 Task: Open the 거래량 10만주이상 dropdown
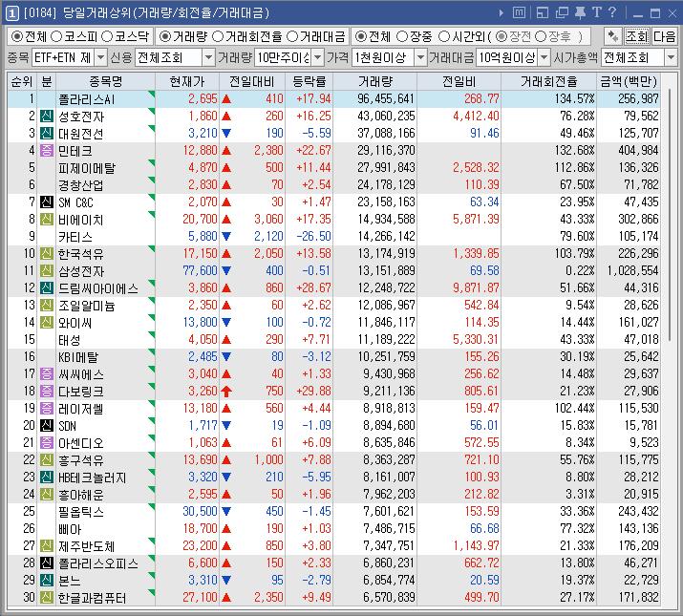318,57
